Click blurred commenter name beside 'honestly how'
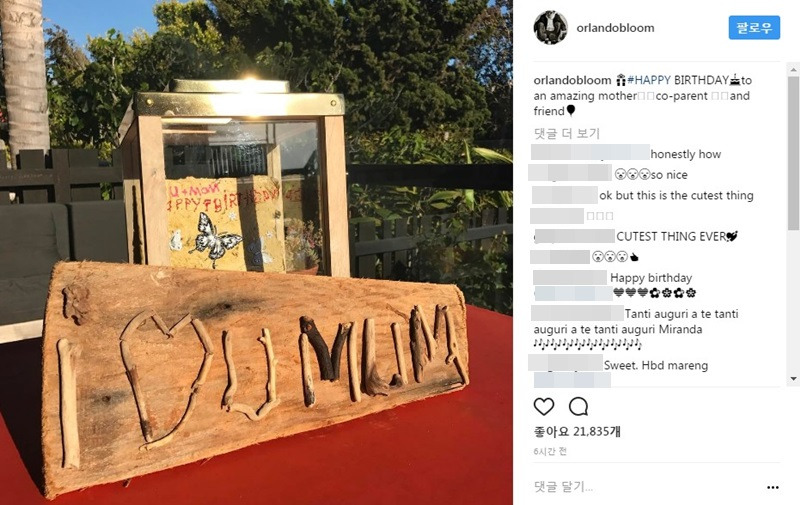Screen dimensions: 800x505 [x=590, y=153]
